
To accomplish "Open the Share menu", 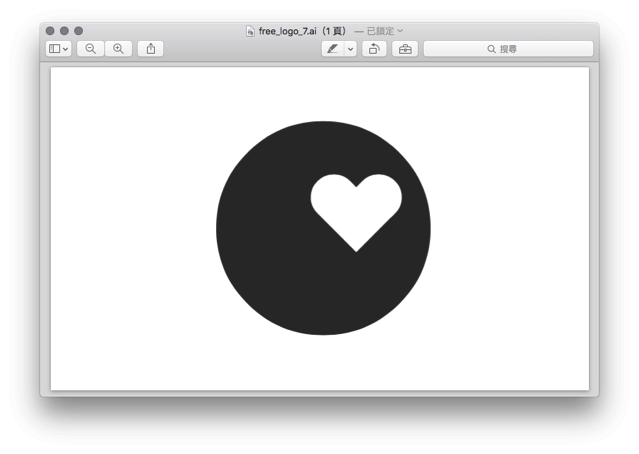I will point(150,49).
